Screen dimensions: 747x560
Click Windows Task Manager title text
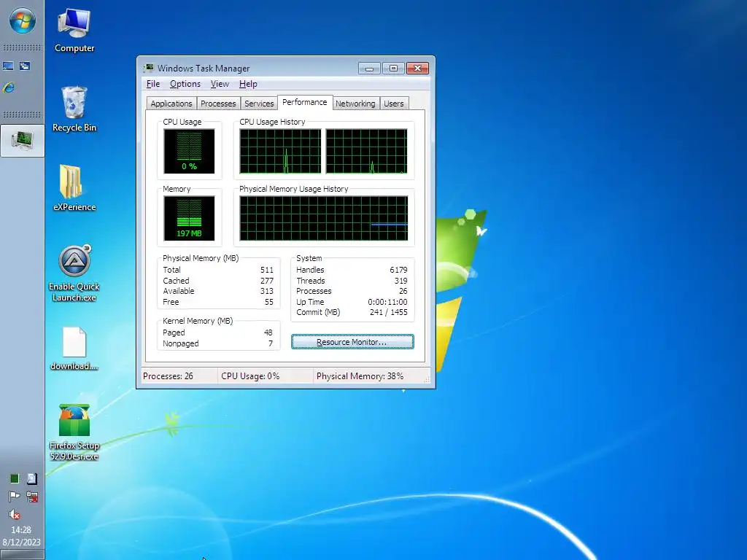tap(204, 68)
